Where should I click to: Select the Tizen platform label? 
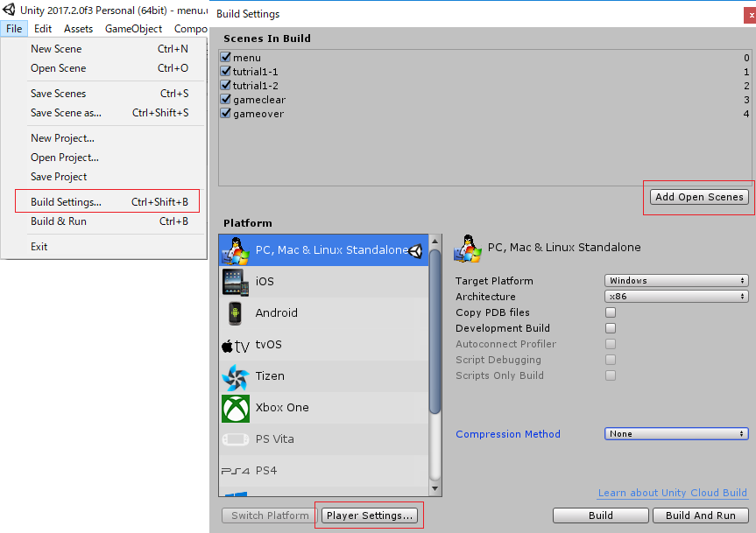270,376
